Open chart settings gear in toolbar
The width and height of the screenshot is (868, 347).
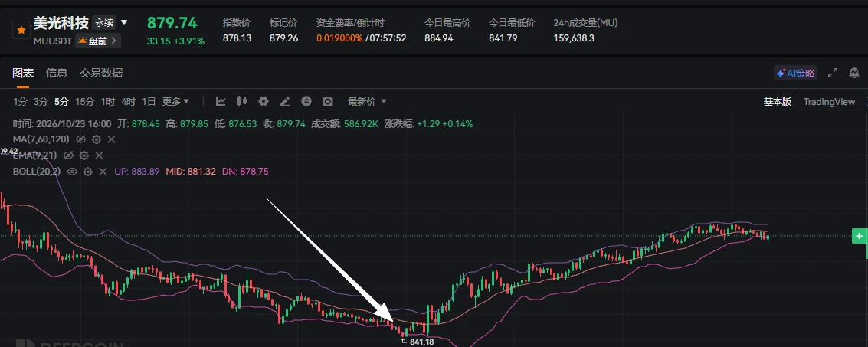tap(264, 101)
